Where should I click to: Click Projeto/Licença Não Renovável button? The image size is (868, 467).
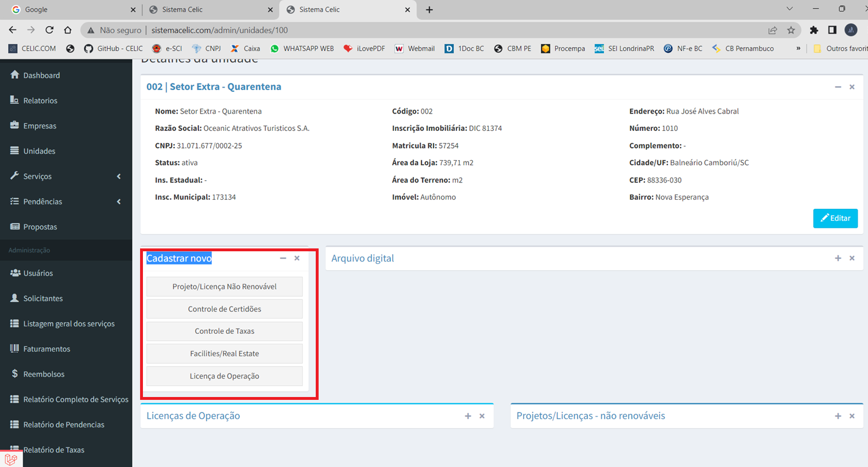[224, 286]
